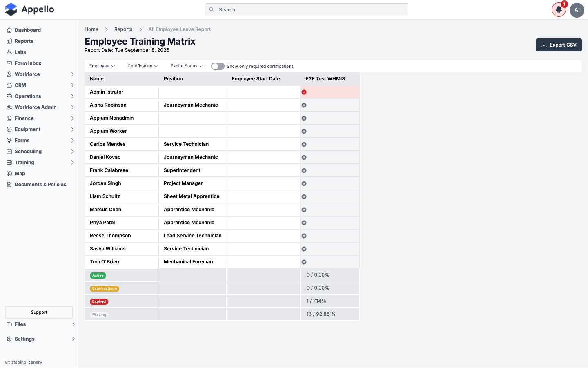This screenshot has height=375, width=588.
Task: Click the Files folder icon
Action: (x=9, y=324)
